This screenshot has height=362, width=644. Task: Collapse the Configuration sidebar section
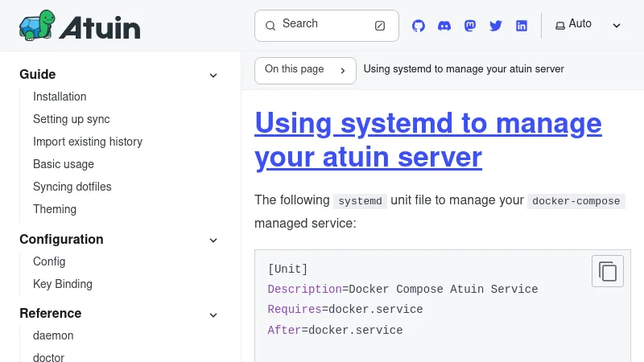[213, 240]
